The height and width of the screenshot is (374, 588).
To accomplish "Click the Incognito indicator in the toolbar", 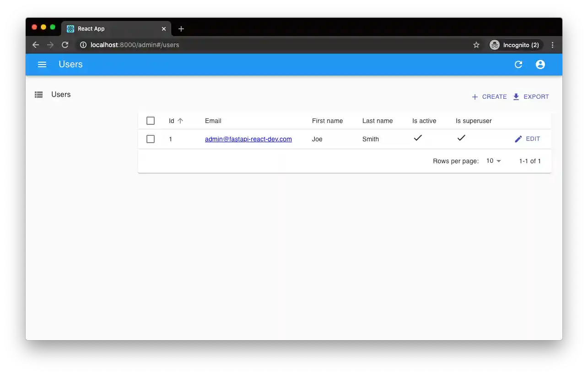I will (x=515, y=45).
